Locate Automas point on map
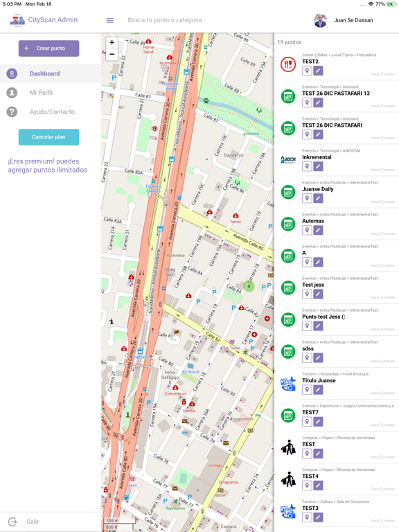The image size is (399, 532). coord(307,230)
